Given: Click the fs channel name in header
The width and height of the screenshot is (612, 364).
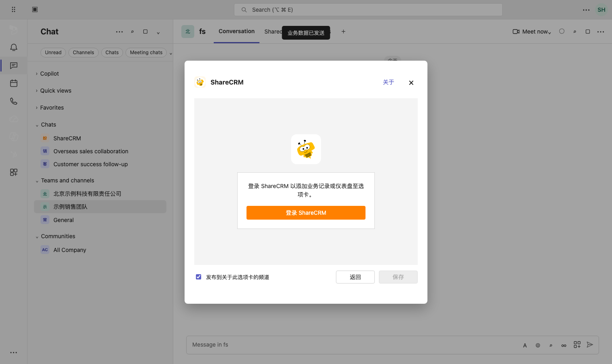Looking at the screenshot, I should click(202, 32).
